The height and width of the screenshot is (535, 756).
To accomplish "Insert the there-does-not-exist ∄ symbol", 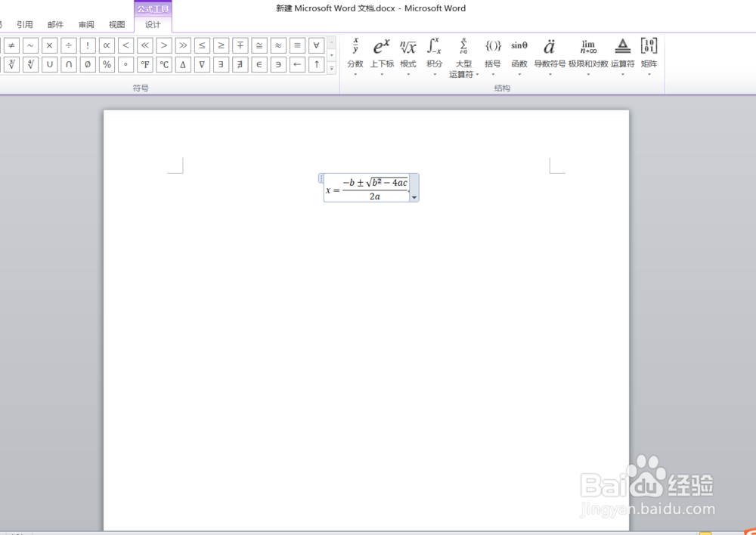I will click(x=240, y=64).
